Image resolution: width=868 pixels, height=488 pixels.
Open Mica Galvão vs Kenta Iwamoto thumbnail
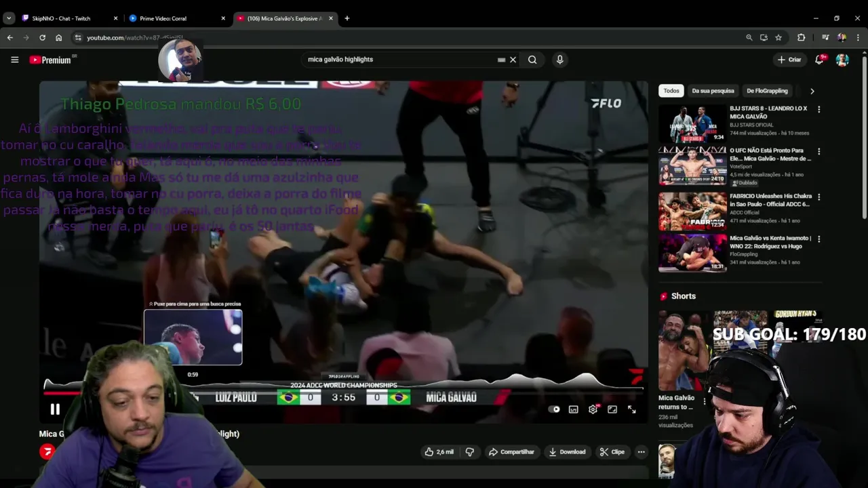[x=692, y=253]
